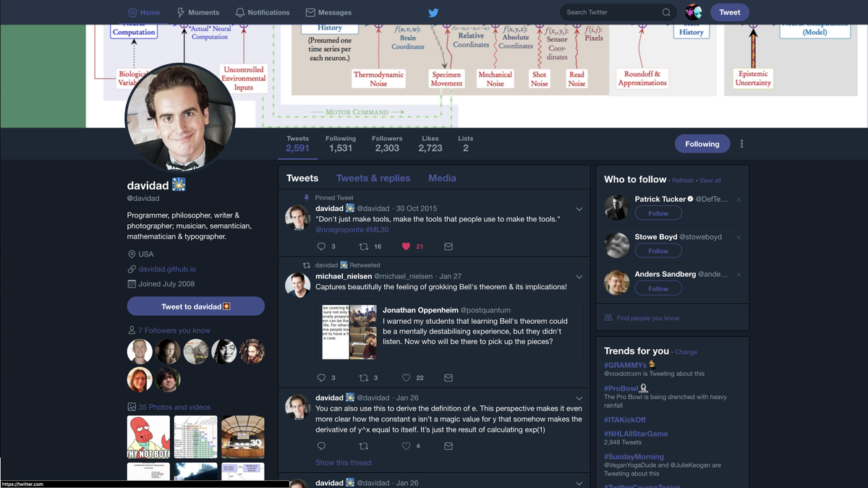Reply to the tweet about definition of e
The image size is (868, 488).
321,446
